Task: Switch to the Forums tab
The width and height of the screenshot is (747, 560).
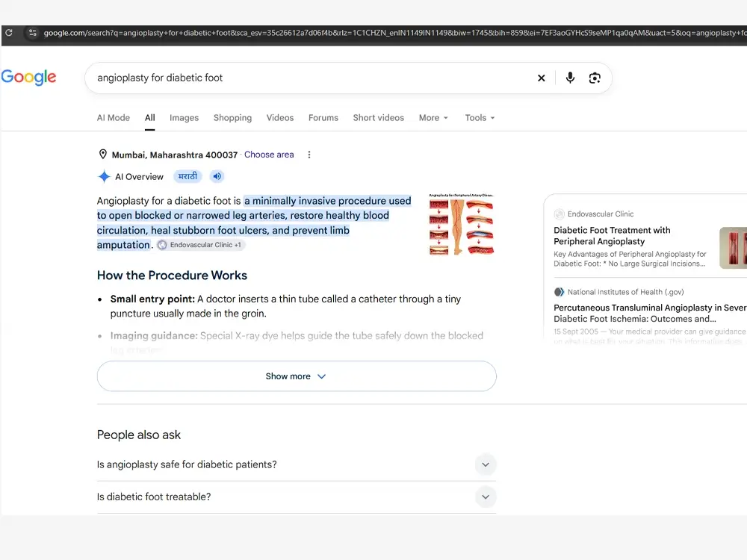Action: [x=323, y=118]
